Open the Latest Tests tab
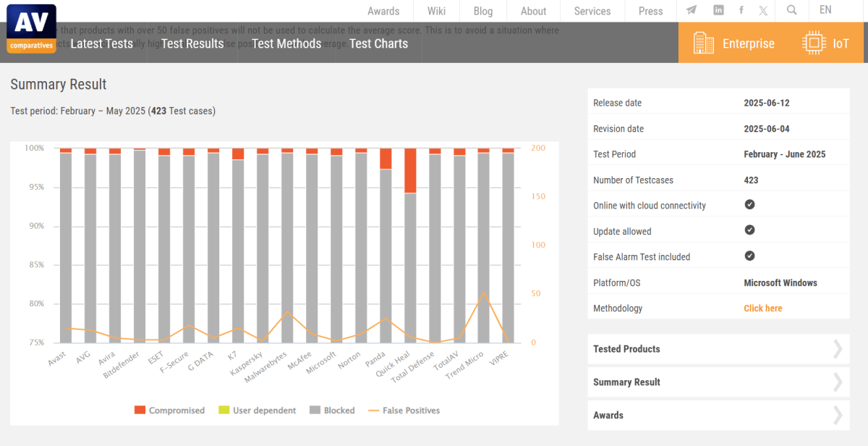The width and height of the screenshot is (868, 446). point(101,43)
